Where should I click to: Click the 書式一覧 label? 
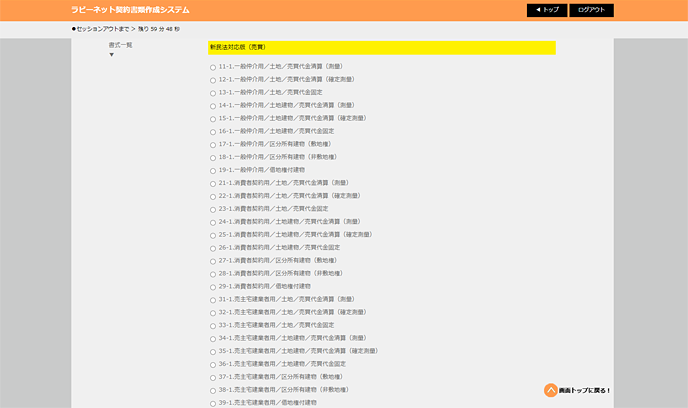tap(120, 45)
